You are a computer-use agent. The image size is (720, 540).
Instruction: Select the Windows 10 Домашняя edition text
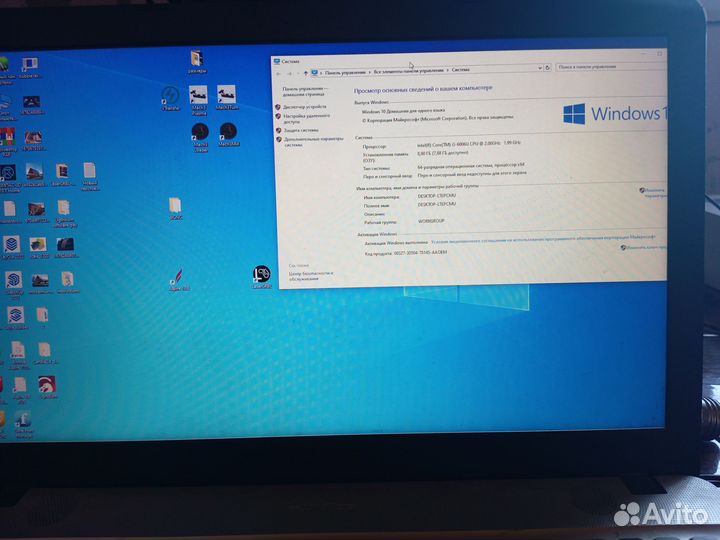click(x=404, y=111)
